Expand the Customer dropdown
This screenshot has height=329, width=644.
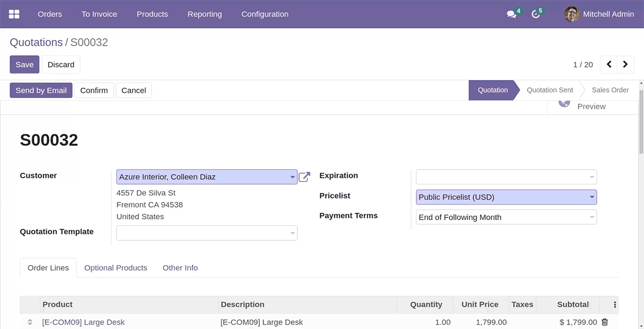[292, 177]
